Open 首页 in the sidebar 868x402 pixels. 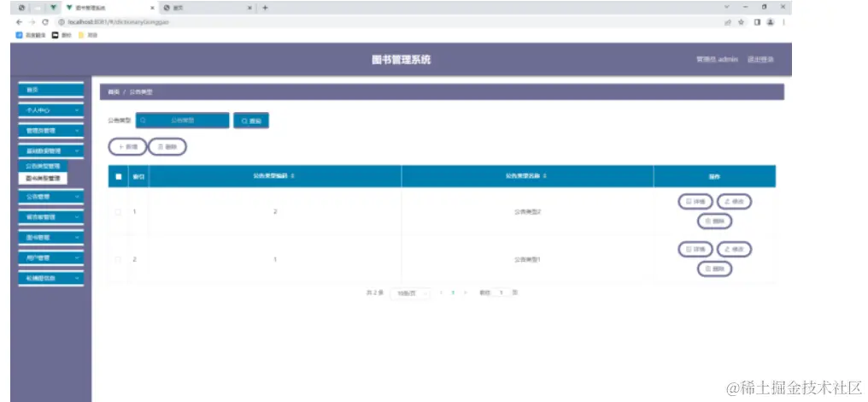coord(51,89)
